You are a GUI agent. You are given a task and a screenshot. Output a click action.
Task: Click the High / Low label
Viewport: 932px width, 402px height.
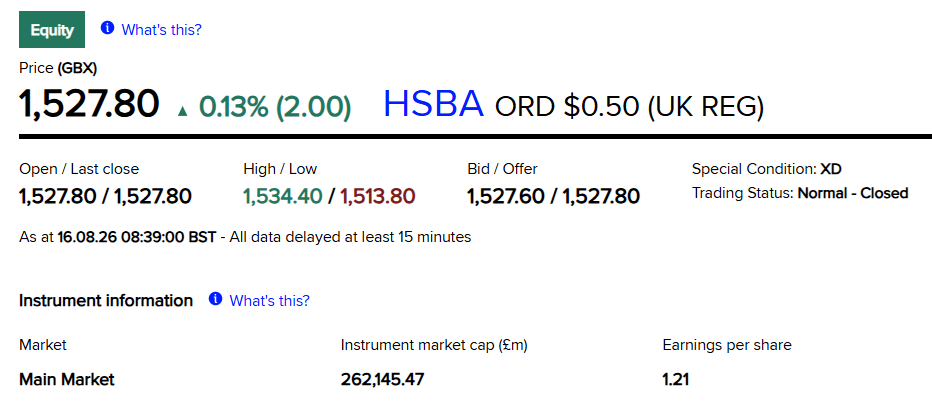280,169
